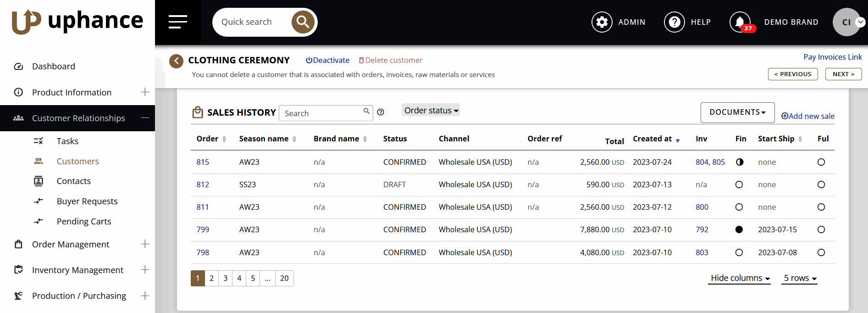This screenshot has width=868, height=313.
Task: Open the Order status dropdown
Action: point(431,110)
